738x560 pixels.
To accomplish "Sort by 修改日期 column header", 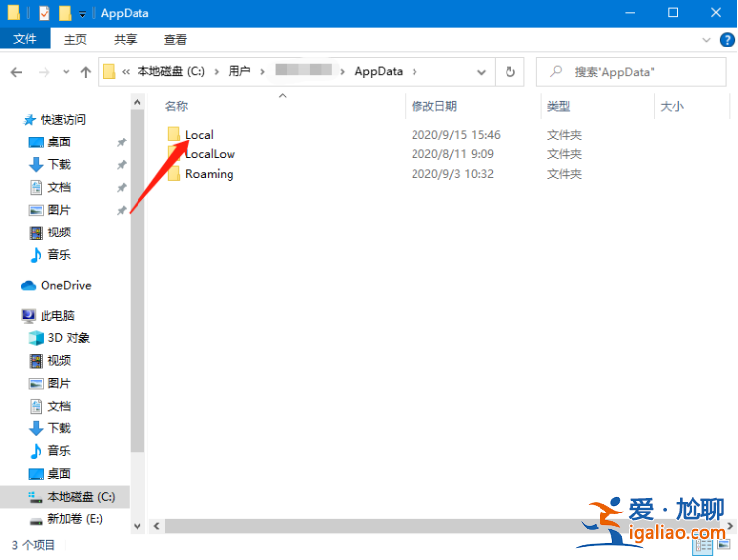I will tap(434, 106).
